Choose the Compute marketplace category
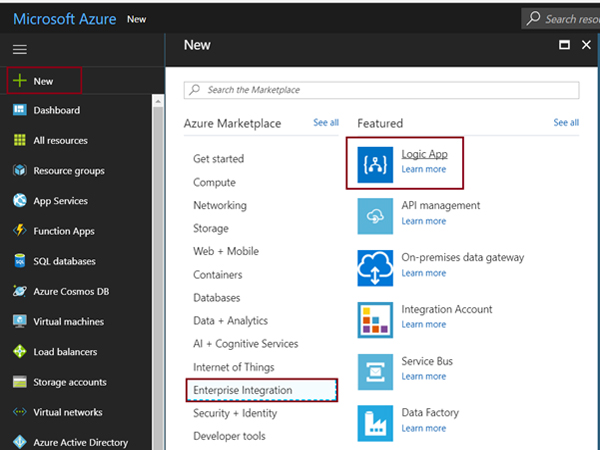 (x=214, y=182)
